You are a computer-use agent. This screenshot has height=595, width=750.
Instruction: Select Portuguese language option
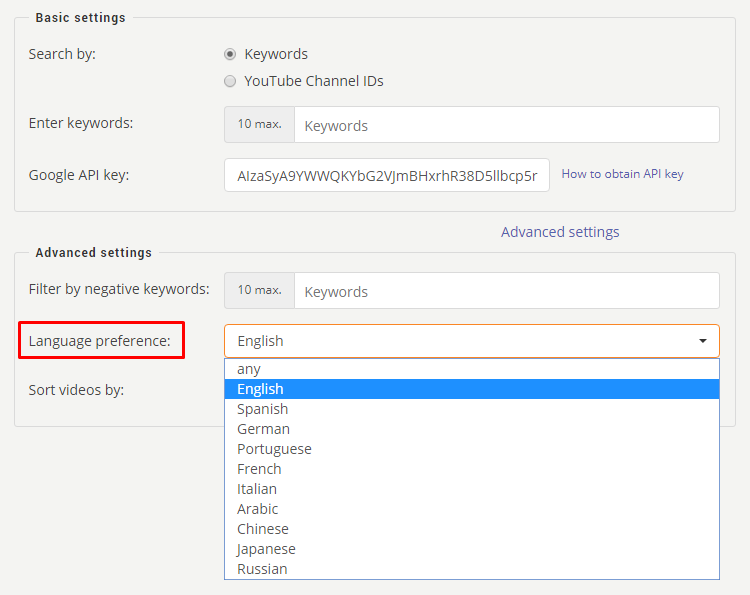[472, 449]
